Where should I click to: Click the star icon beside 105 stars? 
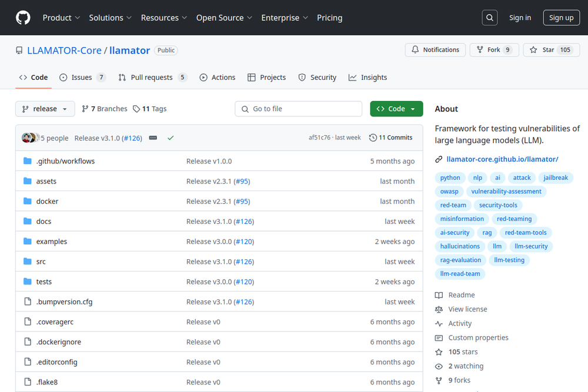click(439, 352)
